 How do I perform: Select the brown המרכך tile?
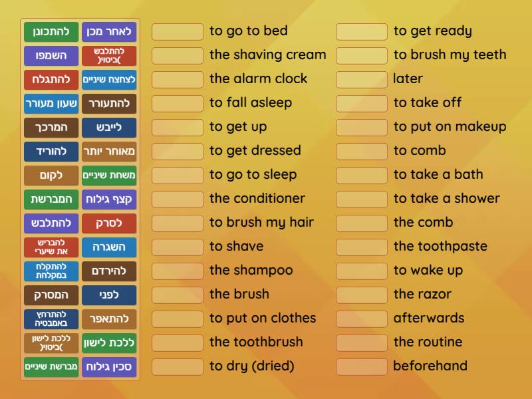click(x=51, y=128)
